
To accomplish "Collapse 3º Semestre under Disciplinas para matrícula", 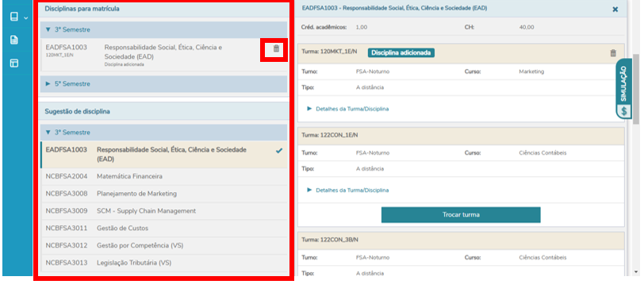I will point(164,29).
